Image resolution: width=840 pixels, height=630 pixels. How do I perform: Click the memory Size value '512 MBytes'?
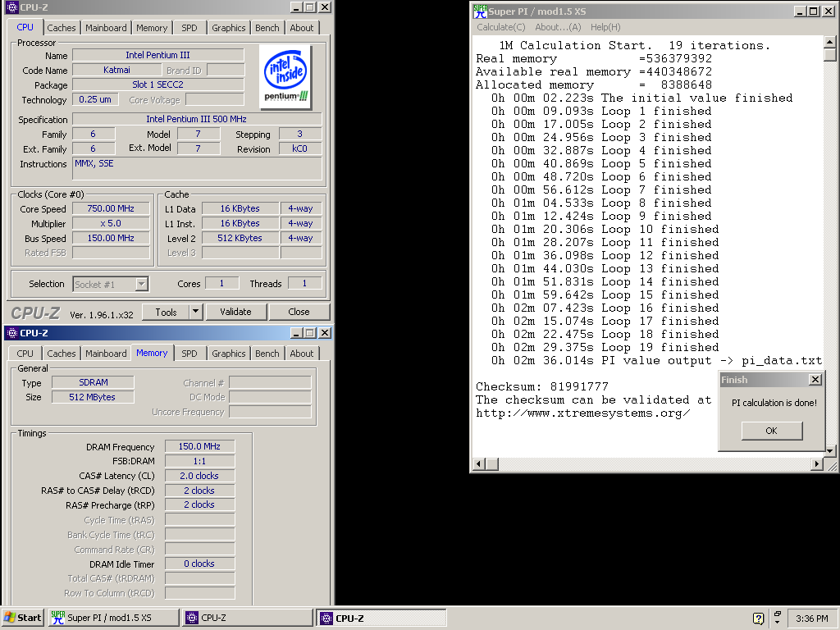pyautogui.click(x=94, y=397)
